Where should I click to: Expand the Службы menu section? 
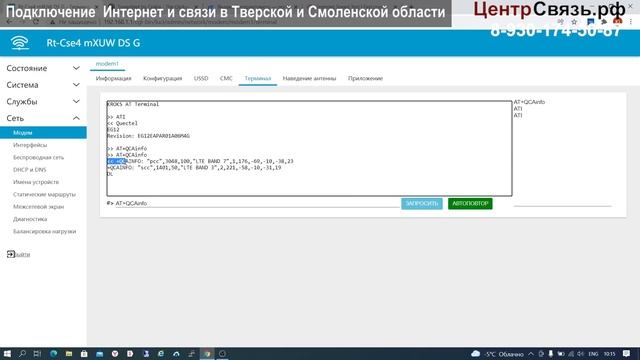(x=43, y=102)
